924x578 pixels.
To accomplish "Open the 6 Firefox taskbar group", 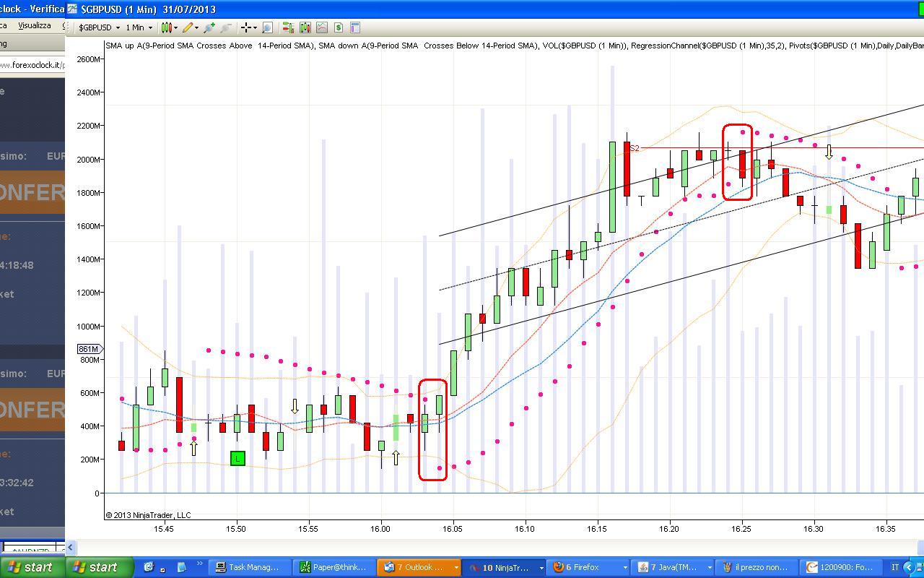I will pyautogui.click(x=589, y=567).
